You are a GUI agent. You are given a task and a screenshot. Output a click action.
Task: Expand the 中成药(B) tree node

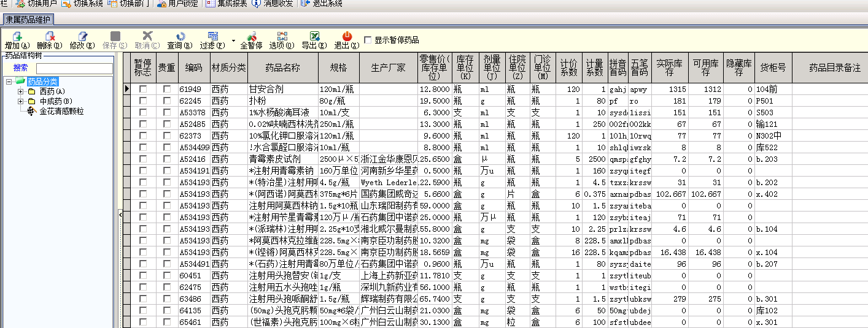[x=21, y=101]
